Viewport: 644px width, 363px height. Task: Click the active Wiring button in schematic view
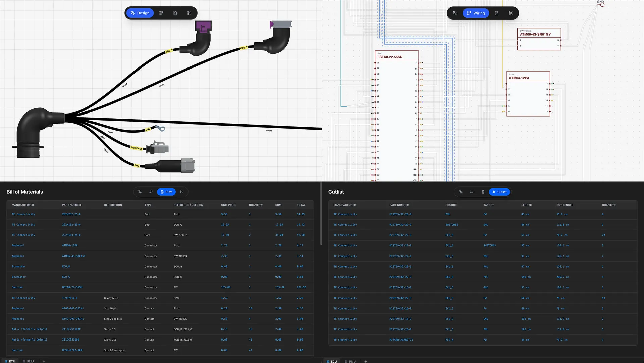476,13
